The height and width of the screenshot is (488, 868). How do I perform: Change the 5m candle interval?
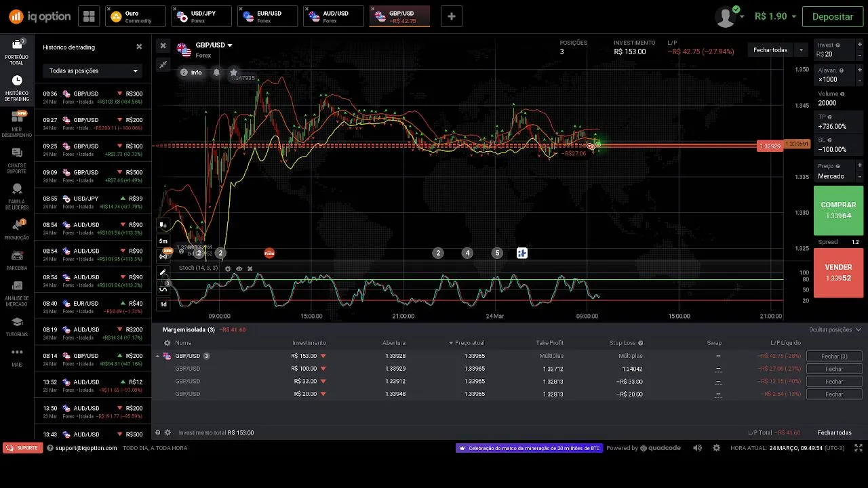click(x=163, y=241)
